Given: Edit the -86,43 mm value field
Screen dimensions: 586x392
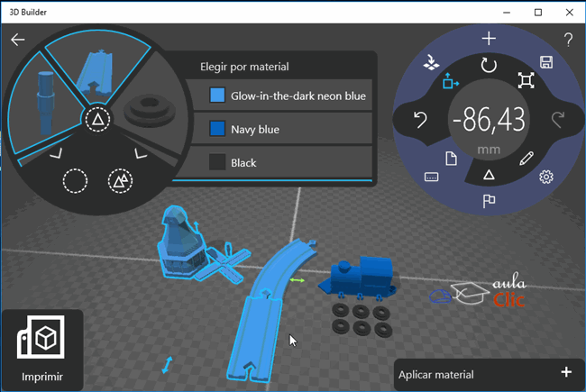Looking at the screenshot, I should coord(489,121).
